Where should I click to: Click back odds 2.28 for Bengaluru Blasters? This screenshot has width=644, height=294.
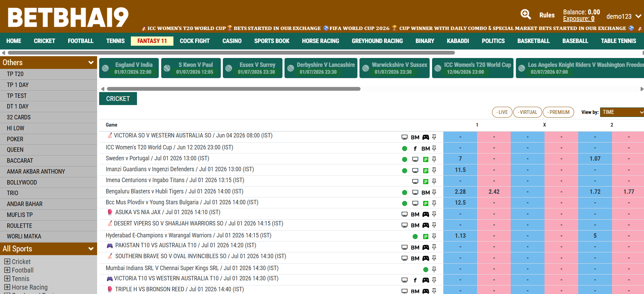point(460,192)
